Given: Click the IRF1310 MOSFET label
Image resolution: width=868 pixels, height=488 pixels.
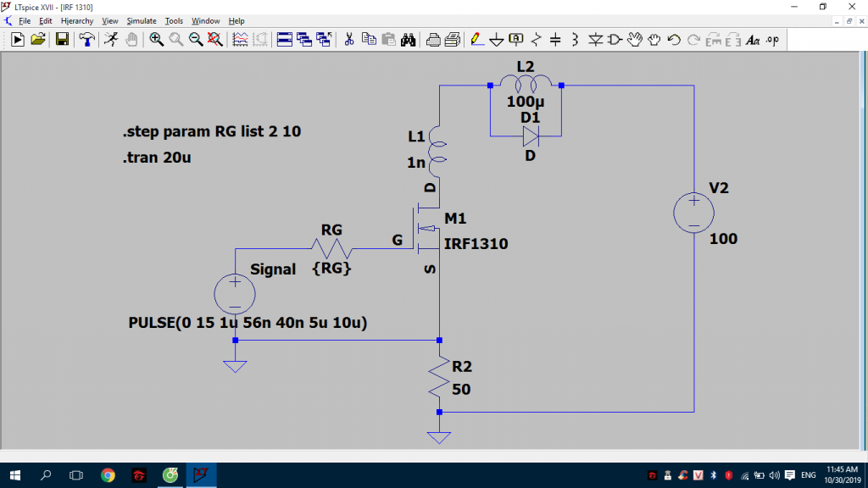Looking at the screenshot, I should click(x=476, y=244).
